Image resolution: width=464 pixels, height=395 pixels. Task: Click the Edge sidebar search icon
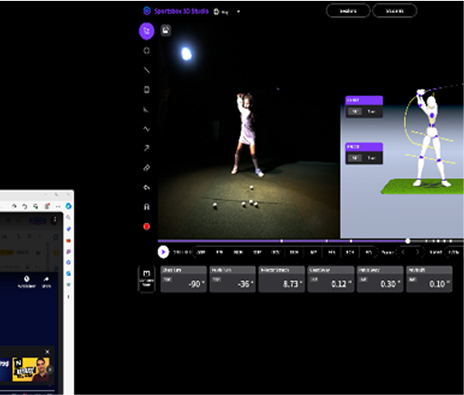(68, 218)
